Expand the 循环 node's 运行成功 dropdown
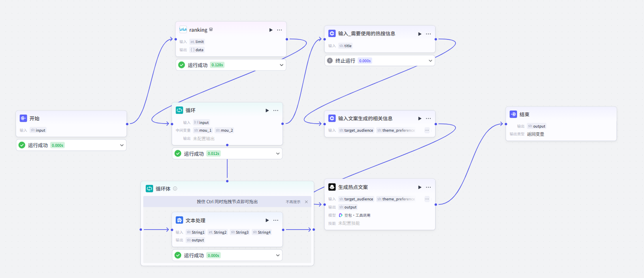644x278 pixels. [x=277, y=154]
